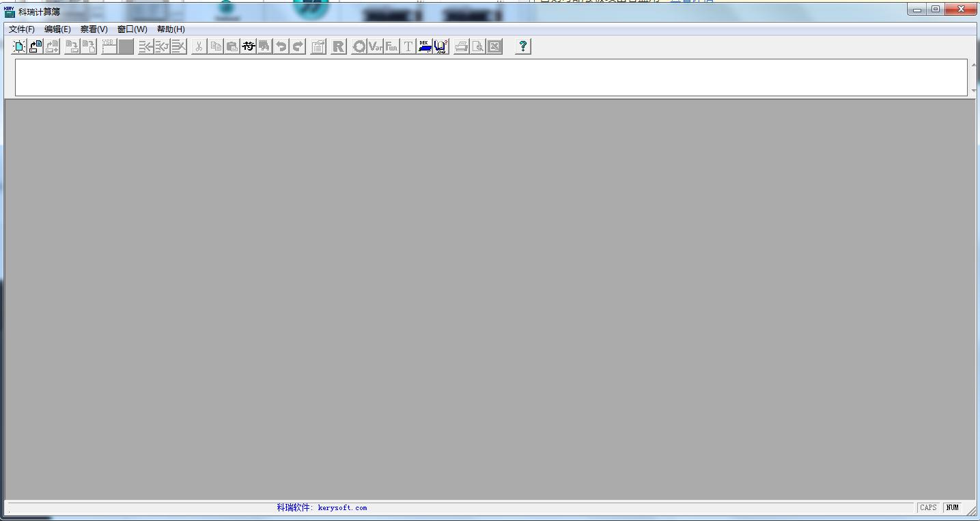
Task: Open the 察看(V) menu
Action: [x=94, y=29]
